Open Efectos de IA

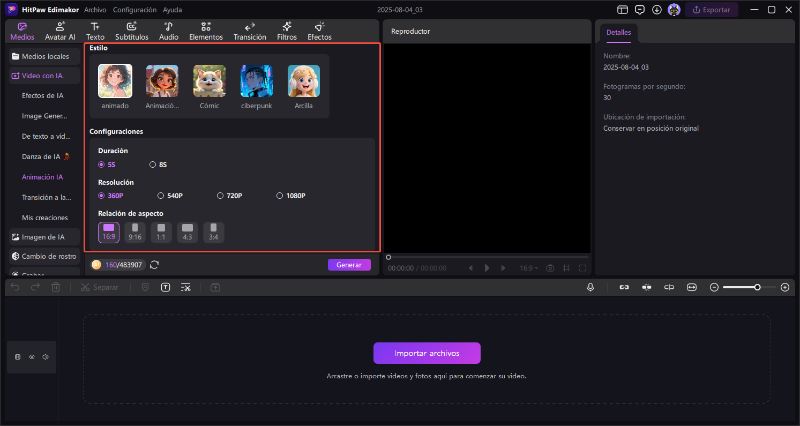coord(43,95)
